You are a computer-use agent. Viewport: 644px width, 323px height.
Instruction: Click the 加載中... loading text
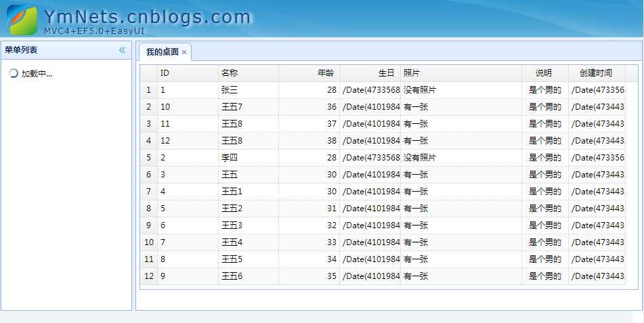click(x=37, y=74)
